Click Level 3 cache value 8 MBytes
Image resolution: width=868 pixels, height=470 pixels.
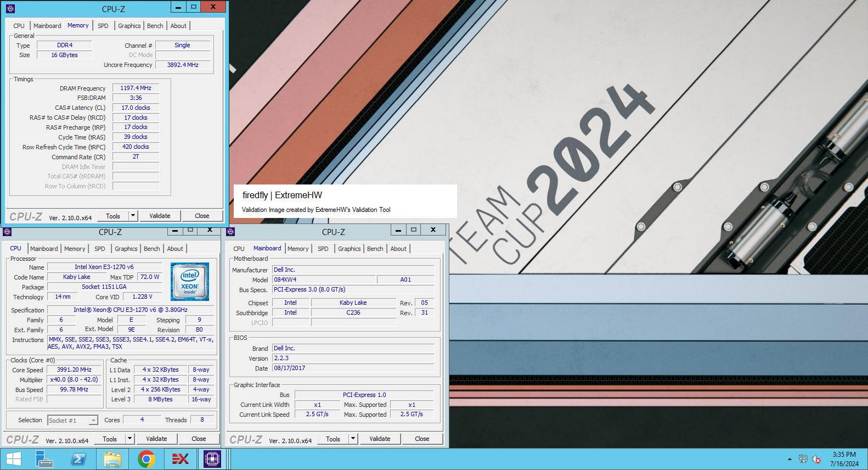(x=160, y=399)
